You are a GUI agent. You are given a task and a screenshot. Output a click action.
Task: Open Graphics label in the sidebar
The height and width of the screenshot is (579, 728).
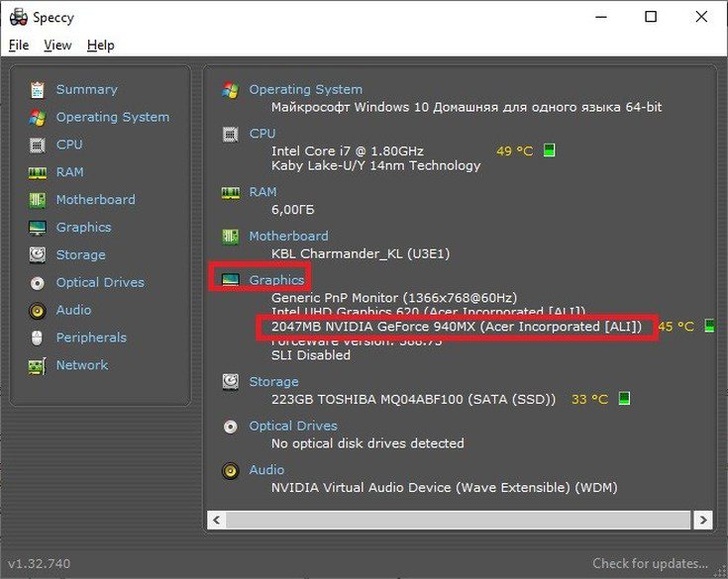coord(83,228)
